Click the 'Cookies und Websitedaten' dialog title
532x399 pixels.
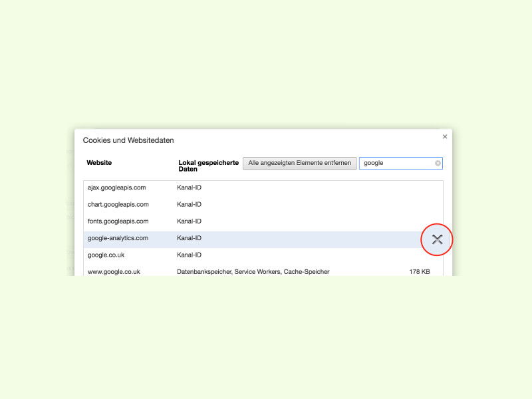coord(128,140)
